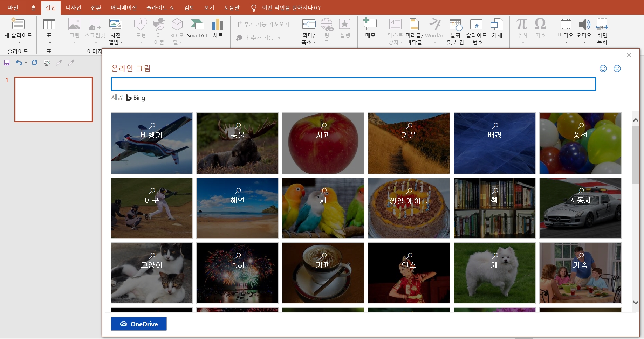
Task: Expand the Video (비디오) dropdown arrow
Action: 566,43
